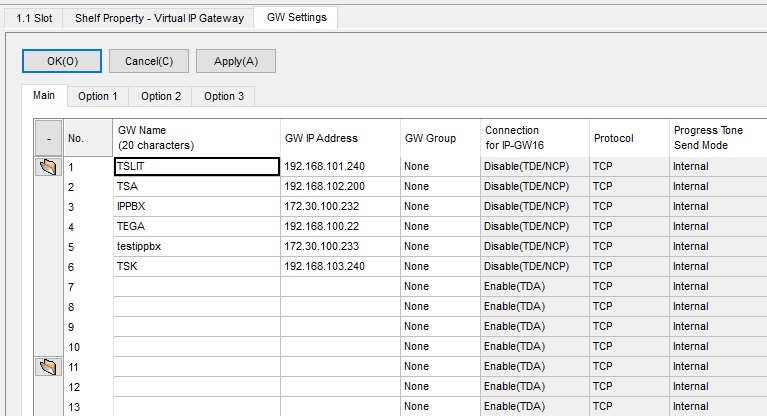Click the TSK name cell
This screenshot has height=416, width=767.
(x=197, y=267)
